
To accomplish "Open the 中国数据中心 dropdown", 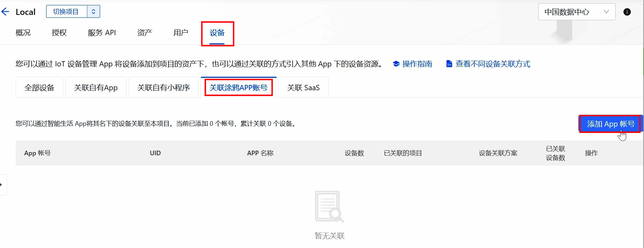I will coord(577,12).
